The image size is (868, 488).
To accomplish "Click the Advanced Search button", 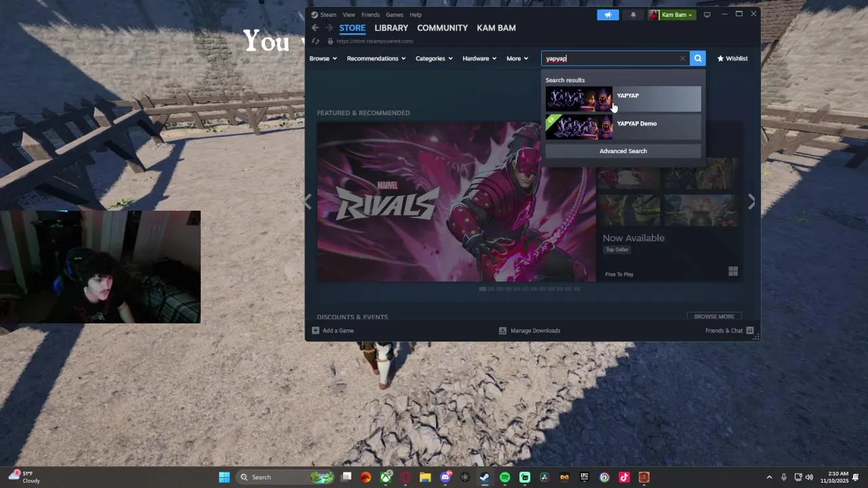I will (x=623, y=151).
